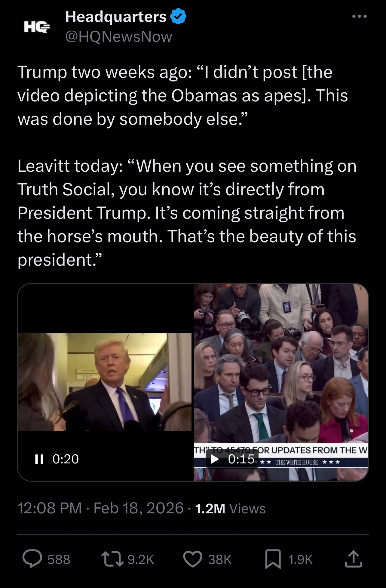The image size is (386, 588).
Task: Click the 588 replies count
Action: click(x=59, y=559)
